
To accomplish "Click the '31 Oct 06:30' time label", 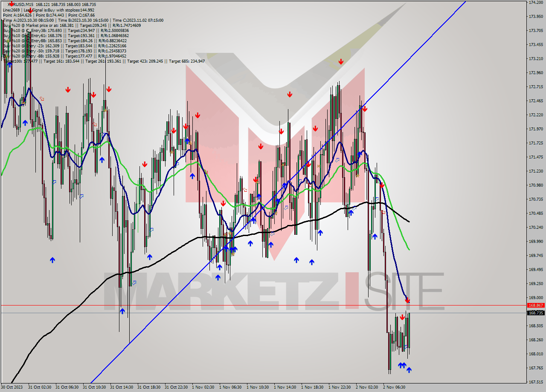I will [x=67, y=387].
